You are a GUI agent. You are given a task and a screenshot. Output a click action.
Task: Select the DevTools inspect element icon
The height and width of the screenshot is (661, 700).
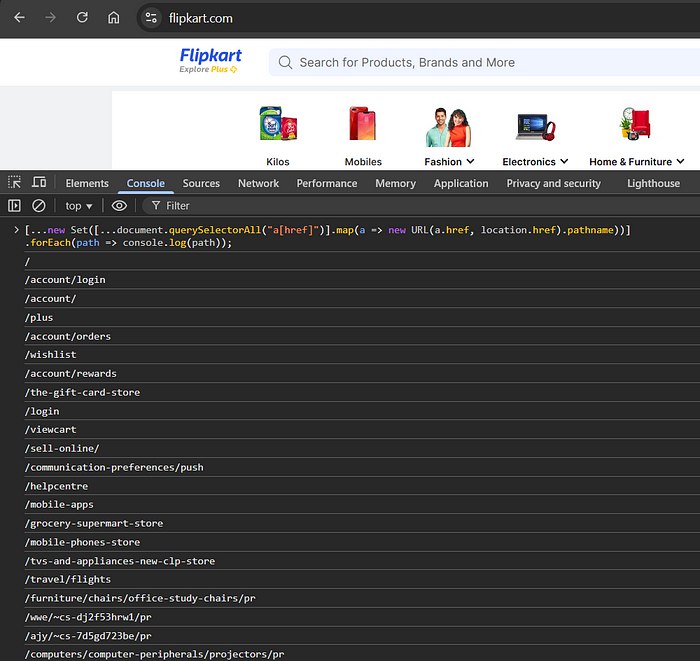[x=14, y=182]
